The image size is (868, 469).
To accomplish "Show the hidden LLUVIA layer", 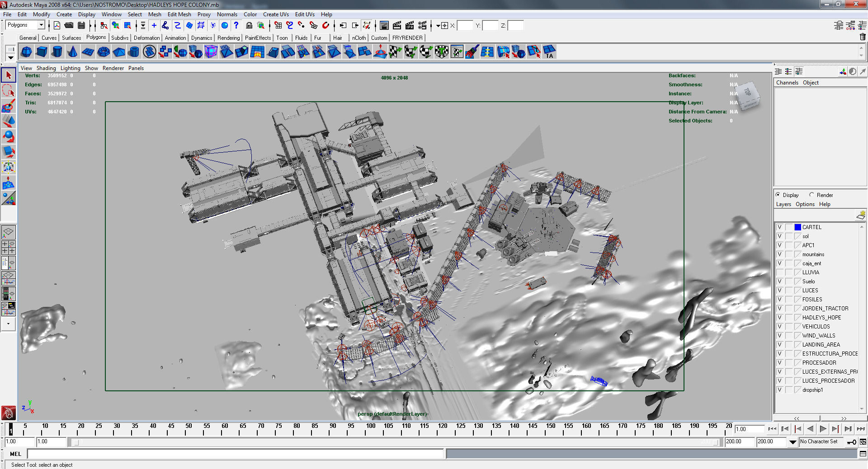I will point(780,272).
